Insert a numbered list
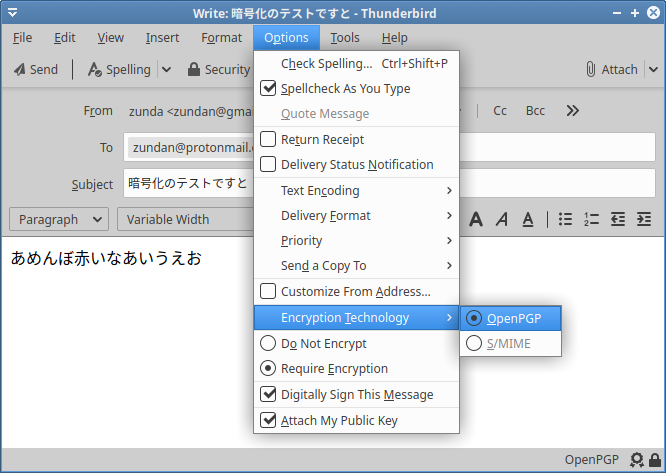Image resolution: width=666 pixels, height=473 pixels. pos(591,219)
